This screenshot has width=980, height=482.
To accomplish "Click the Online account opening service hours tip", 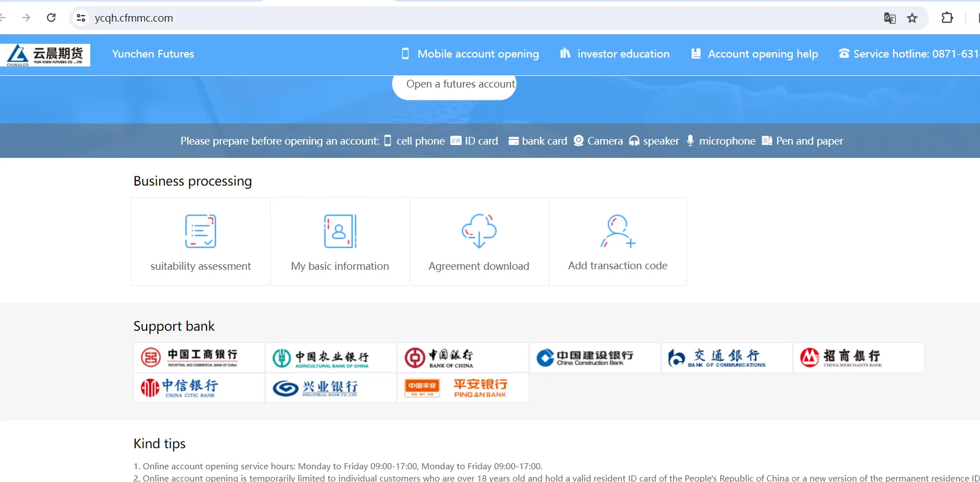I will [338, 466].
